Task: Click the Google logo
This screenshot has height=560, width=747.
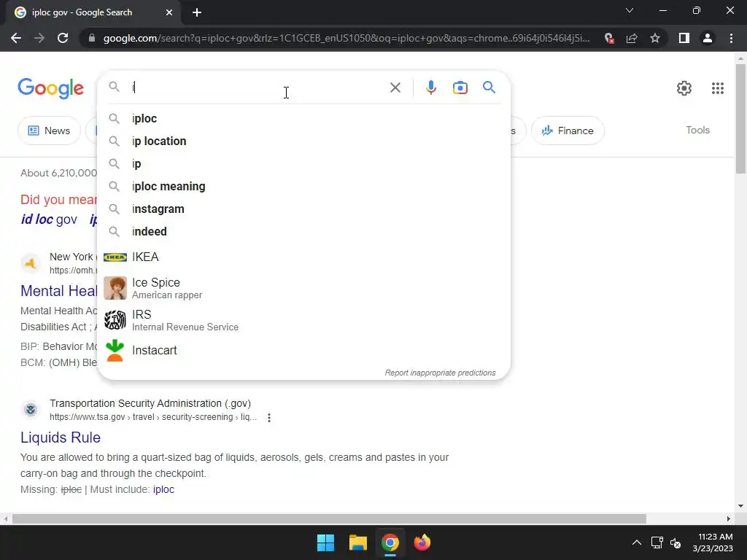Action: click(x=50, y=88)
